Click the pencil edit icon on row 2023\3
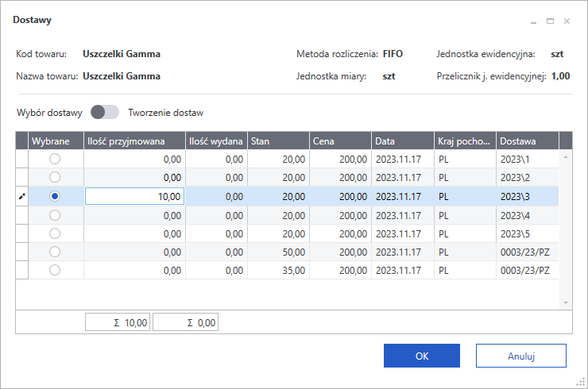Screen dimensions: 588x389 pyautogui.click(x=21, y=197)
